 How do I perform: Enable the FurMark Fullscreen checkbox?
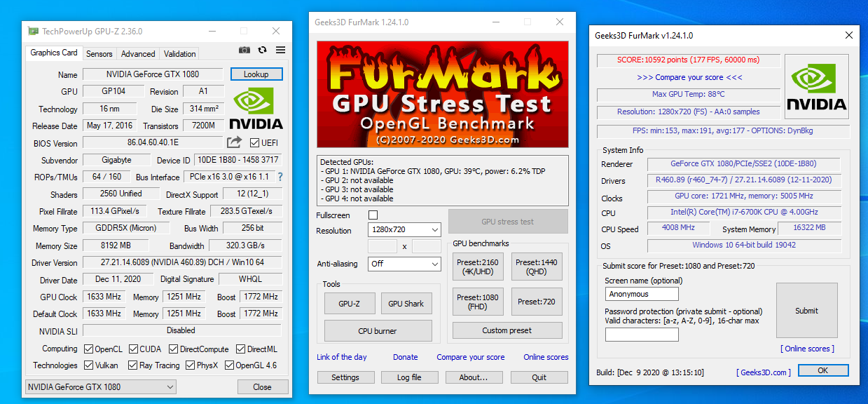click(x=373, y=215)
